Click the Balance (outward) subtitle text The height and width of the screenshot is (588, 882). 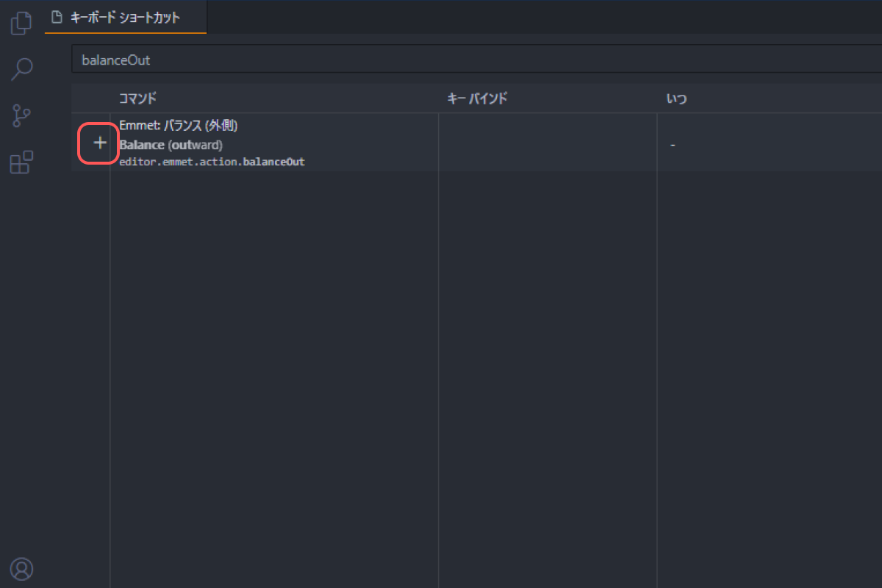click(169, 144)
